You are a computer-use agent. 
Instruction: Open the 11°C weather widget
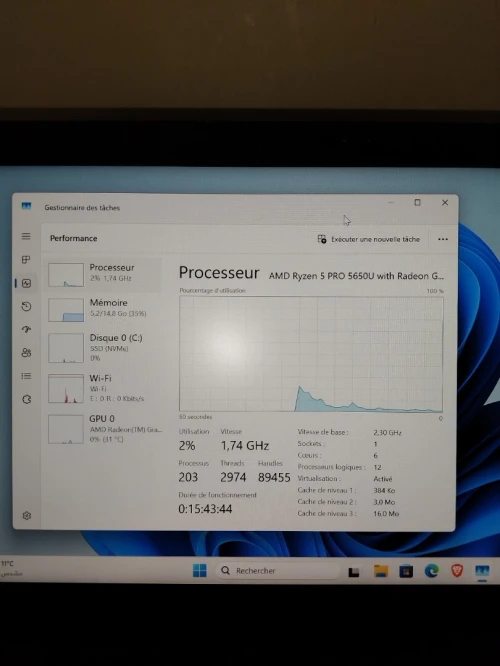(11, 569)
